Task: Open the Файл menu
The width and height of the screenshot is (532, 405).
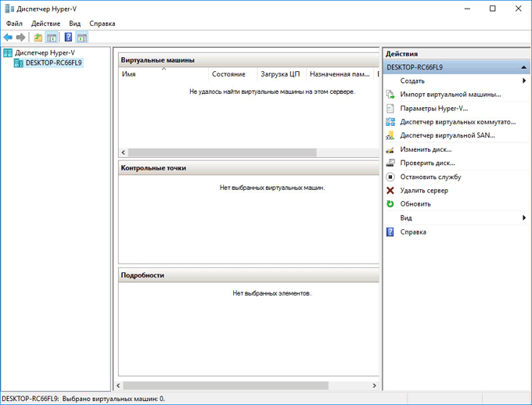Action: pyautogui.click(x=14, y=23)
